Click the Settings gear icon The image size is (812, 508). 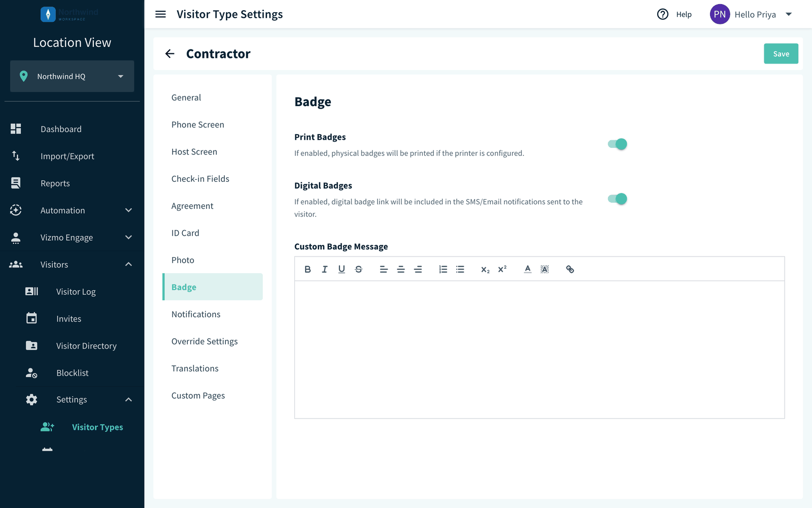pyautogui.click(x=31, y=400)
